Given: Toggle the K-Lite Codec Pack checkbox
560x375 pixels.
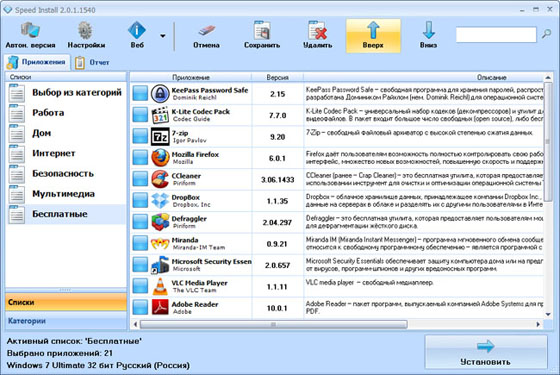Looking at the screenshot, I should pos(140,115).
